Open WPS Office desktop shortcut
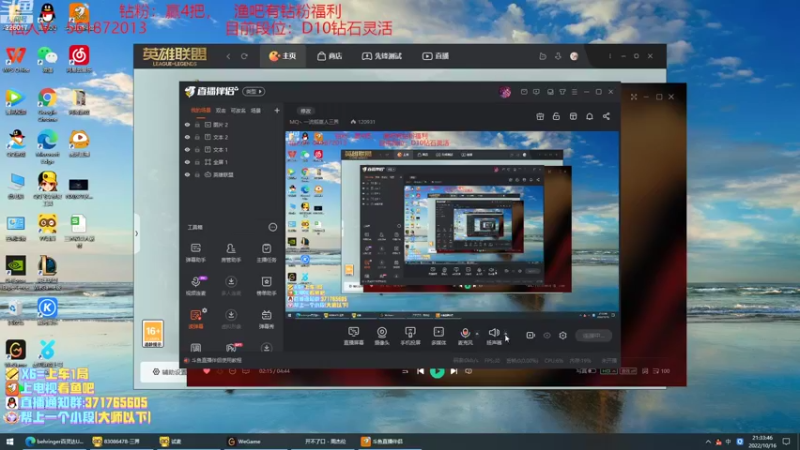This screenshot has width=800, height=450. pos(16,59)
